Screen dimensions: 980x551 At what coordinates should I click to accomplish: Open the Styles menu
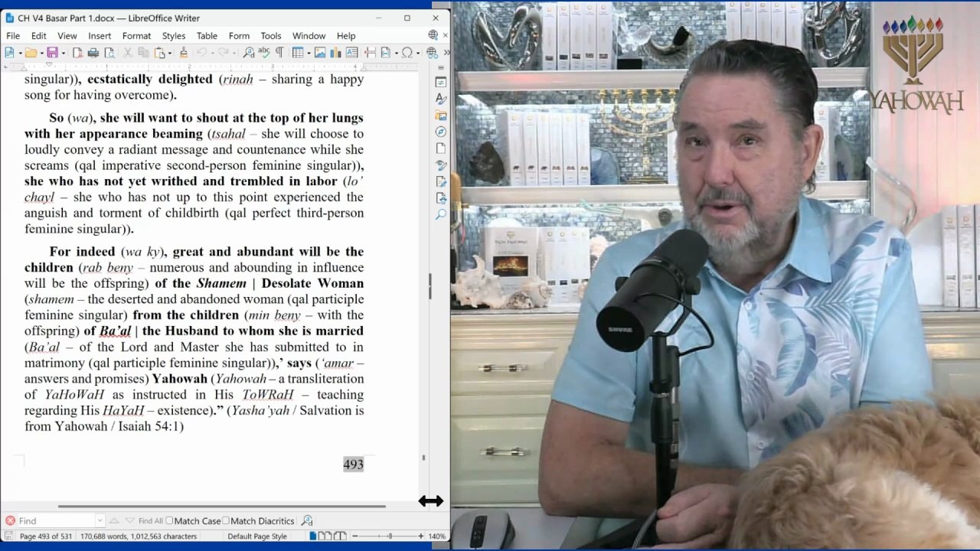[174, 36]
